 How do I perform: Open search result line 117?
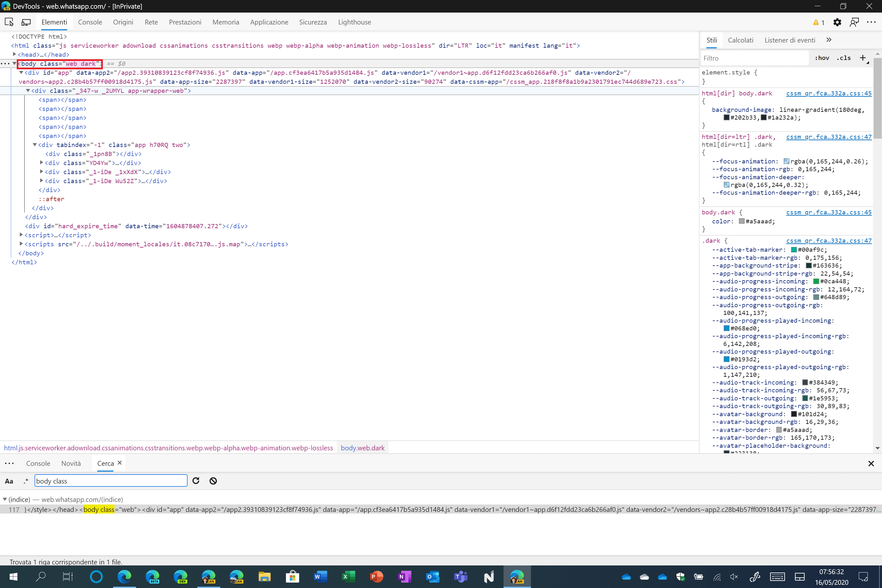pos(441,509)
